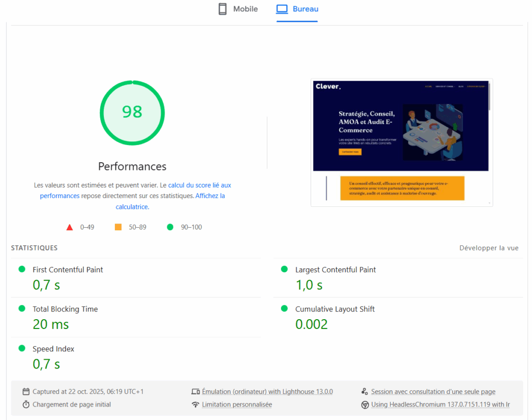This screenshot has width=532, height=420.
Task: Open the calcul du score link
Action: click(199, 185)
